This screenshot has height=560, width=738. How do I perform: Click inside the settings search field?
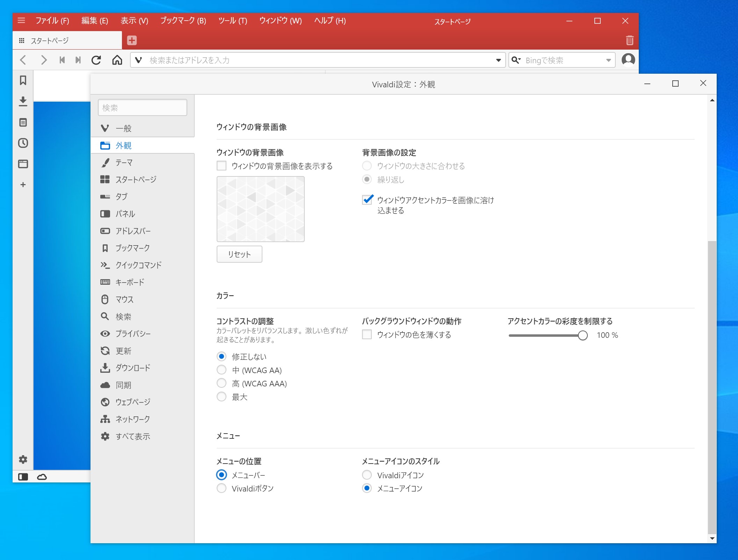click(142, 107)
